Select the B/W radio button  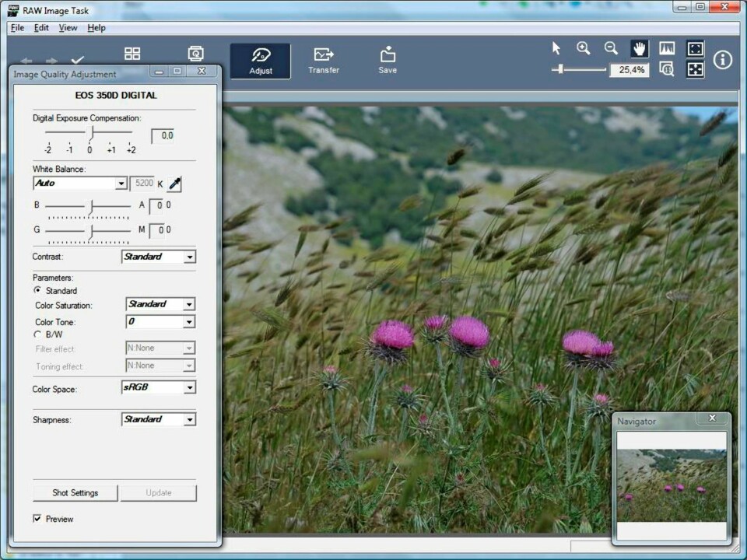click(37, 334)
